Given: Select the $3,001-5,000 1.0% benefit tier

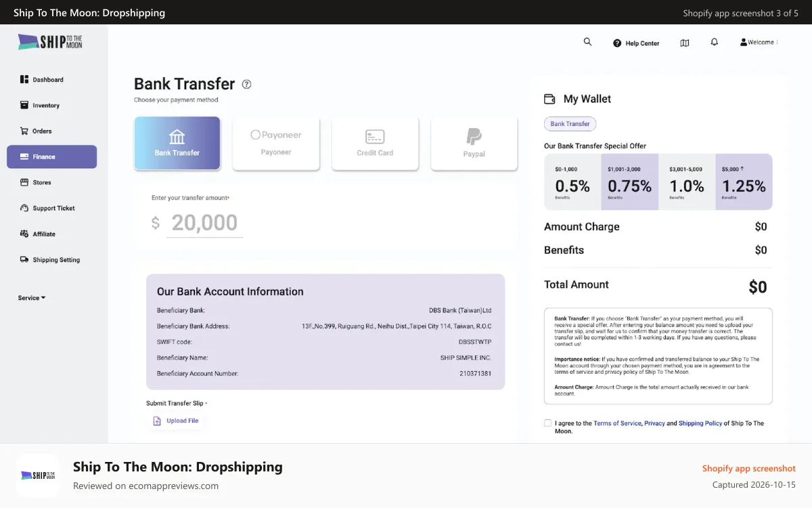Looking at the screenshot, I should 687,182.
